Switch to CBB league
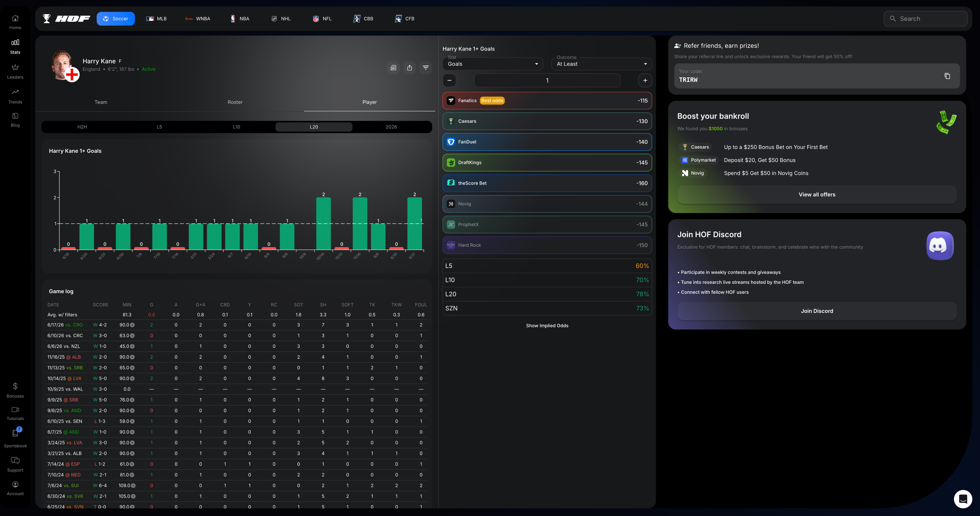 coord(363,19)
